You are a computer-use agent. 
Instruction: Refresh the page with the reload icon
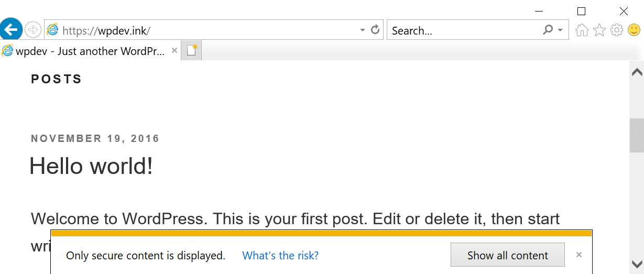pyautogui.click(x=375, y=30)
